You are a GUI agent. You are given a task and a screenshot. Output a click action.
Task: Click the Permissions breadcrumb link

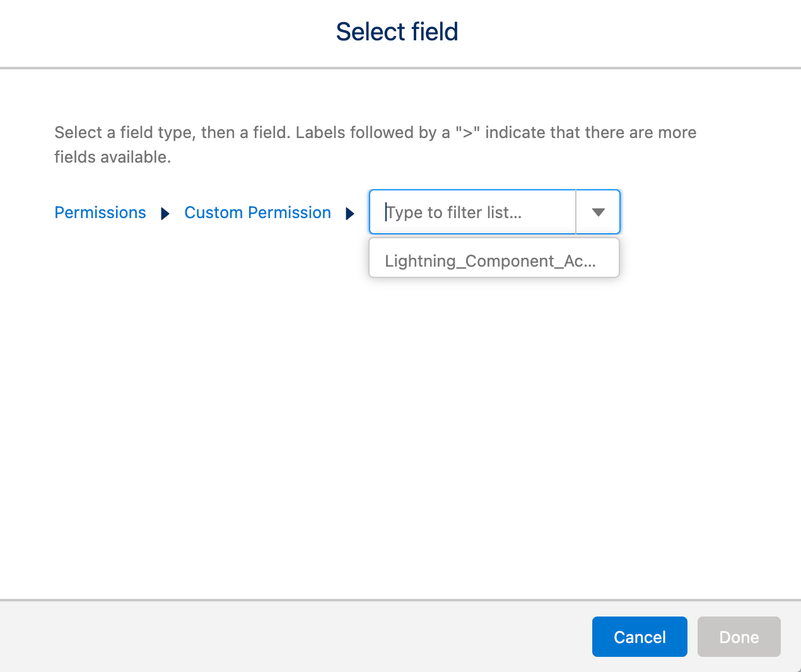(100, 212)
